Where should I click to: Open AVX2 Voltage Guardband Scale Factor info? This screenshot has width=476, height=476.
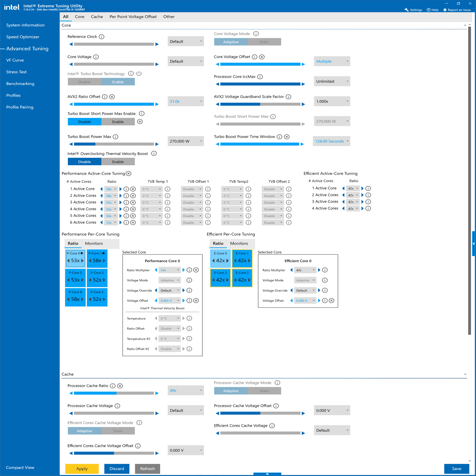[288, 97]
